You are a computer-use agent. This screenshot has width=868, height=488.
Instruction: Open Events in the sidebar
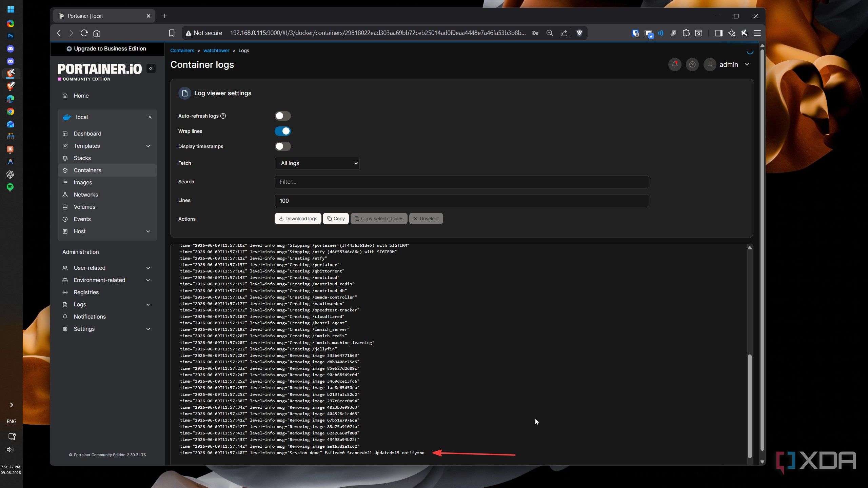(107, 219)
